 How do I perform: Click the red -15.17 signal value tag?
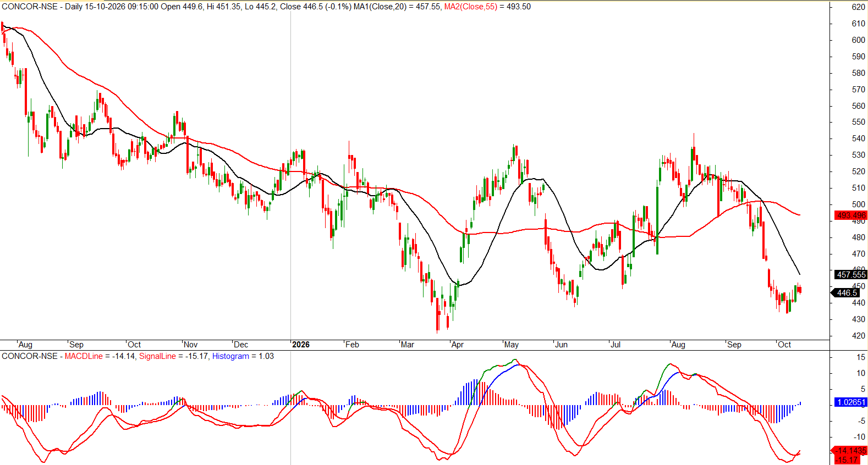(847, 460)
